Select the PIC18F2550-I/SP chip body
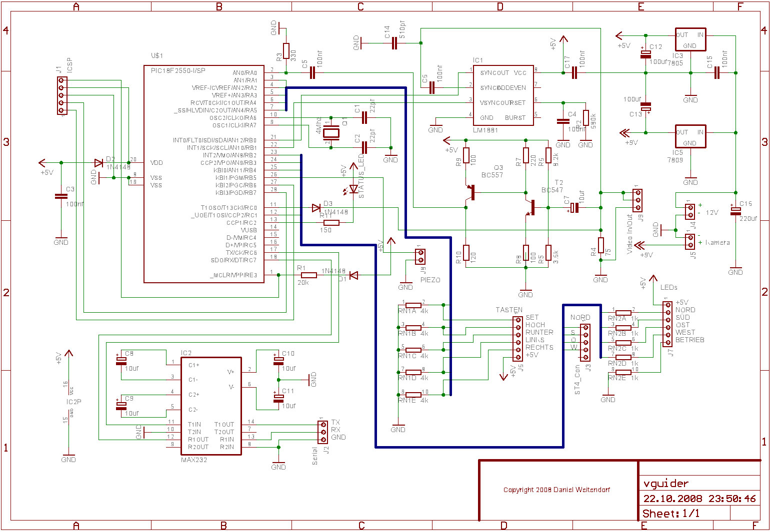Image resolution: width=770 pixels, height=532 pixels. (204, 174)
